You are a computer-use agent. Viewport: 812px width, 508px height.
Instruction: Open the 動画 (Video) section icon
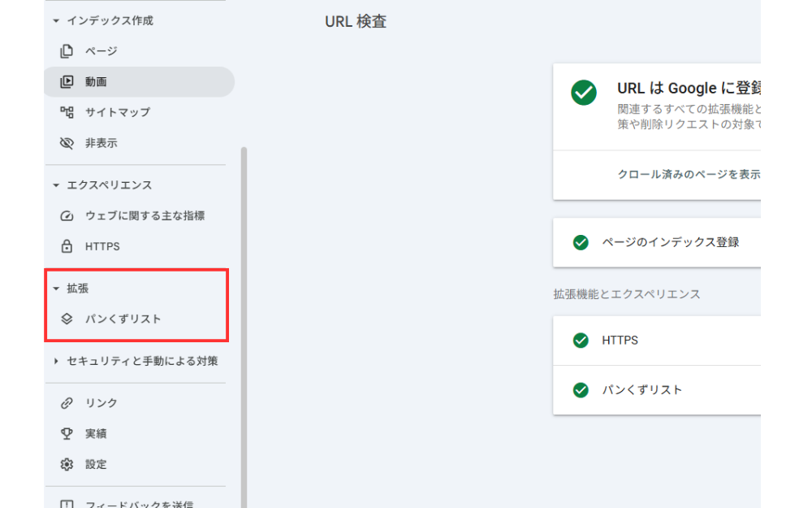point(67,81)
